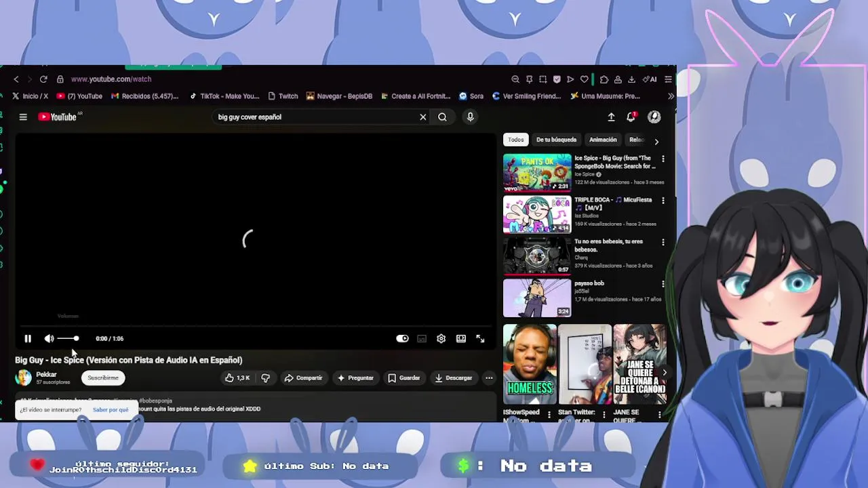Open the YouTube hamburger guide menu
This screenshot has height=488, width=868.
23,117
